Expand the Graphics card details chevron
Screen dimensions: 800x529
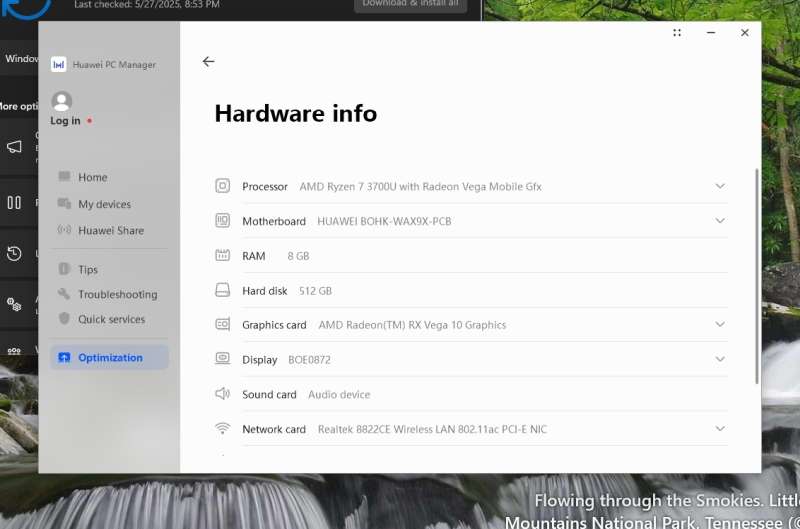(720, 324)
